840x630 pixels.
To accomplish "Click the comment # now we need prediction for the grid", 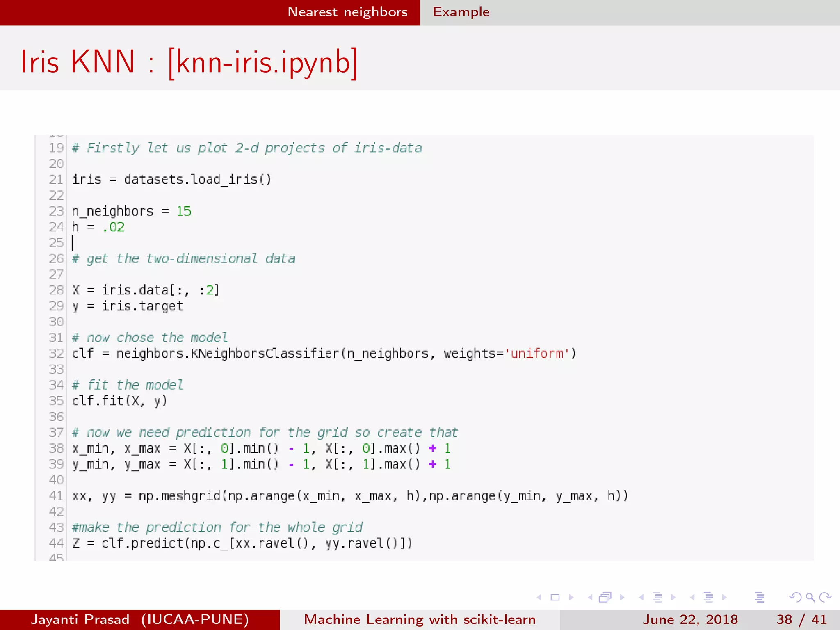I will [x=265, y=432].
